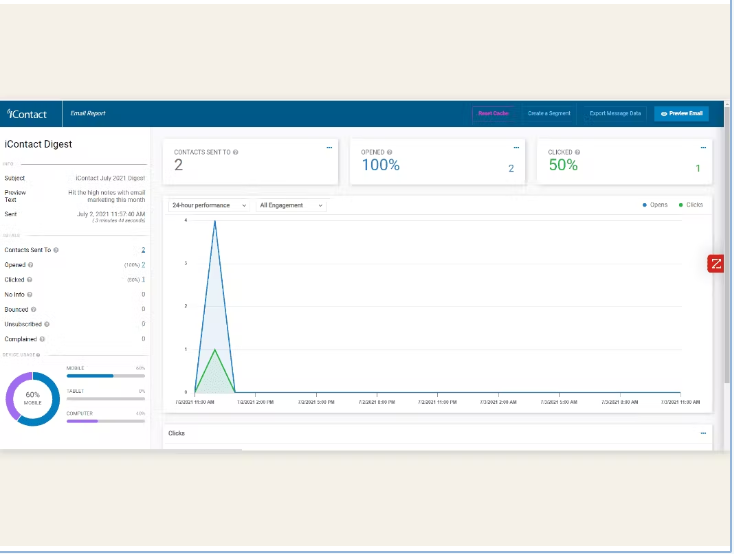This screenshot has width=734, height=554.
Task: Open Clicked card three-dot menu
Action: (703, 148)
